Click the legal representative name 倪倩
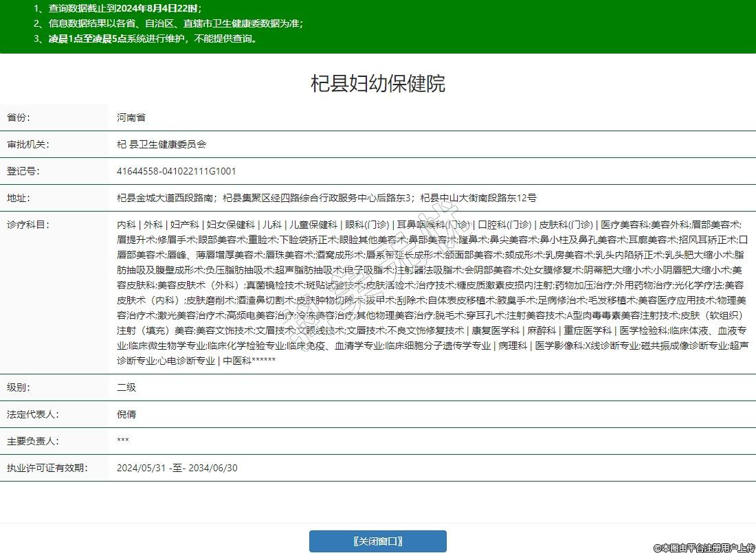 coord(126,414)
